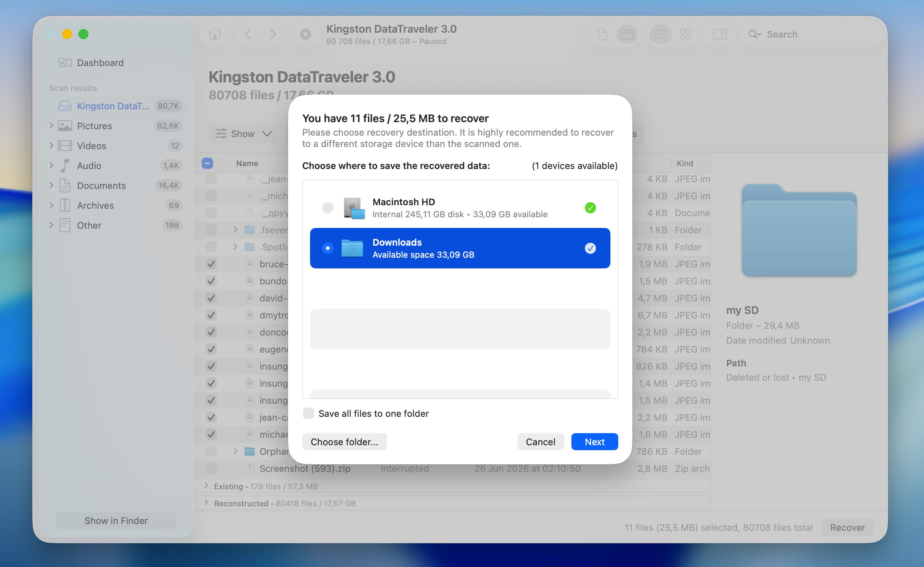Resume the paused scan with play icon

tap(306, 34)
